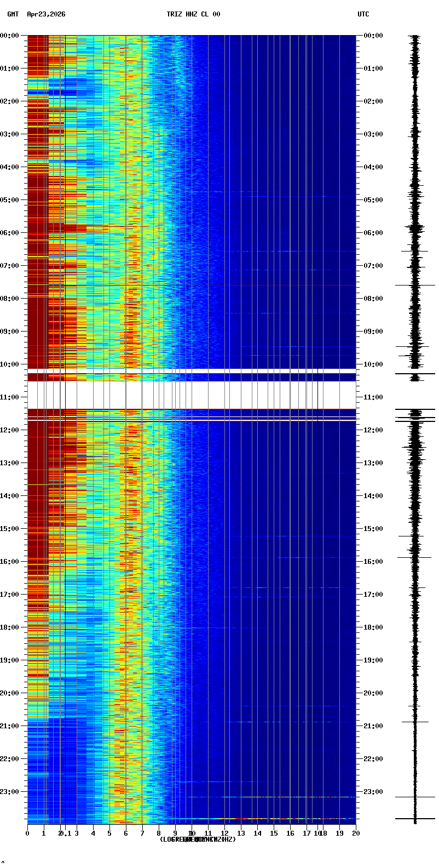Click the TRIZ HHZ CL 00 title
The image size is (439, 868).
(x=193, y=14)
